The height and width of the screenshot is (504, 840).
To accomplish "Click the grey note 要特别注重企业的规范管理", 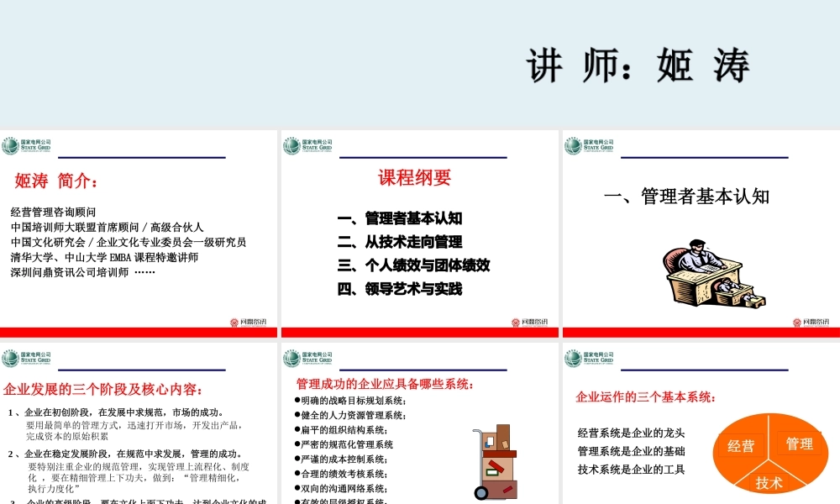I will 139,478.
